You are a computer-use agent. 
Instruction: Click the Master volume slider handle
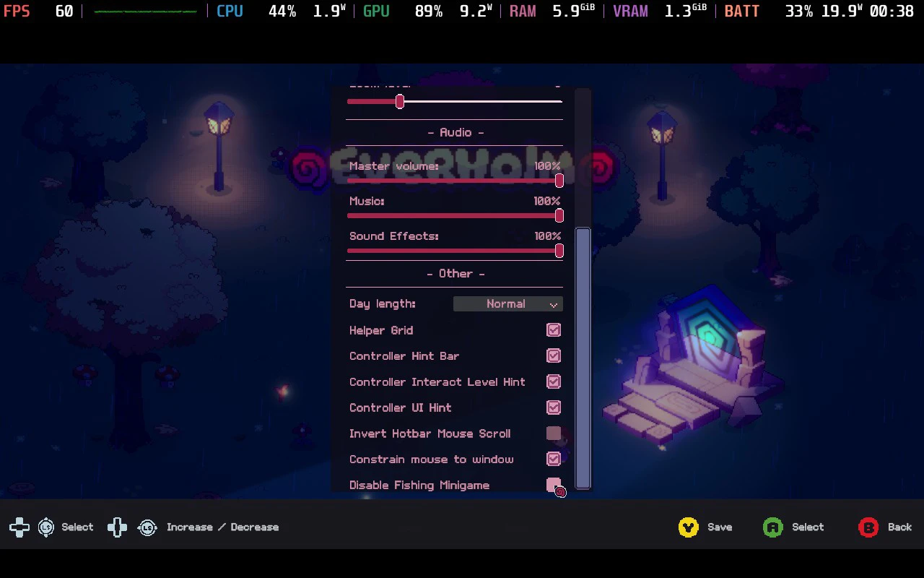pyautogui.click(x=559, y=181)
